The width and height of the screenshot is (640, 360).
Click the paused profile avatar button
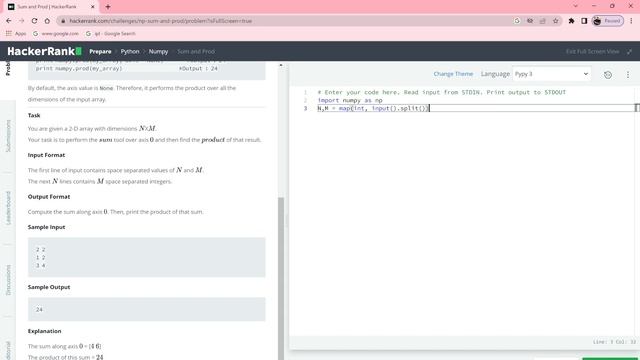click(x=608, y=21)
